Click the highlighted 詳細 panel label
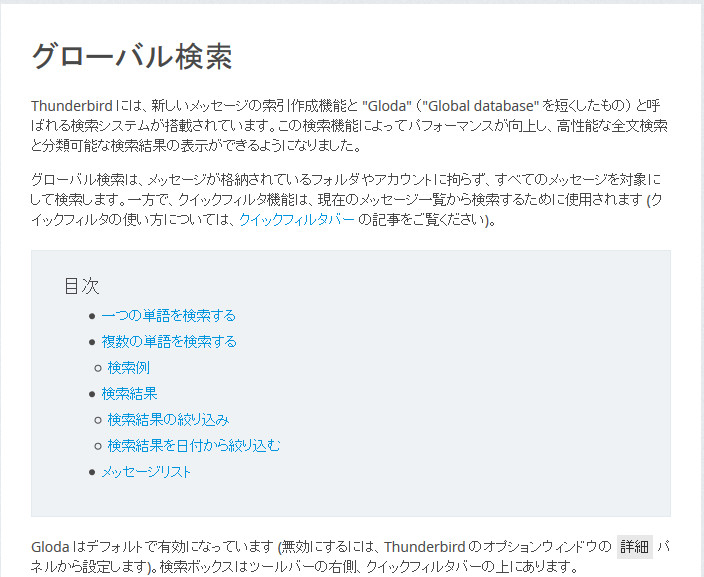This screenshot has height=577, width=704. [634, 547]
